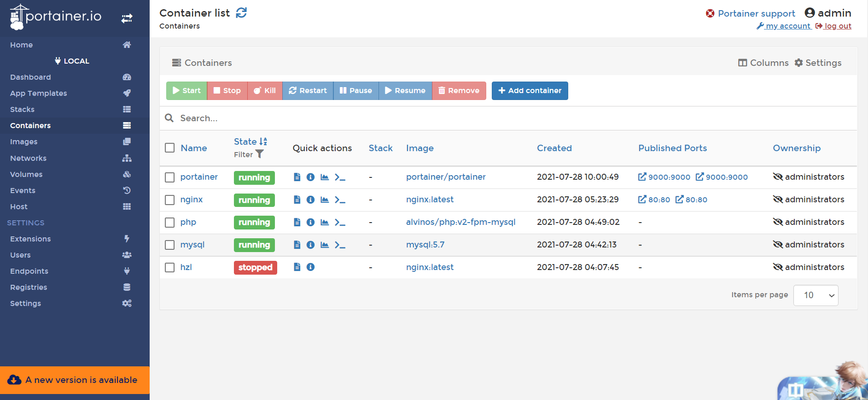This screenshot has height=400, width=868.
Task: Open the my account link
Action: click(784, 26)
